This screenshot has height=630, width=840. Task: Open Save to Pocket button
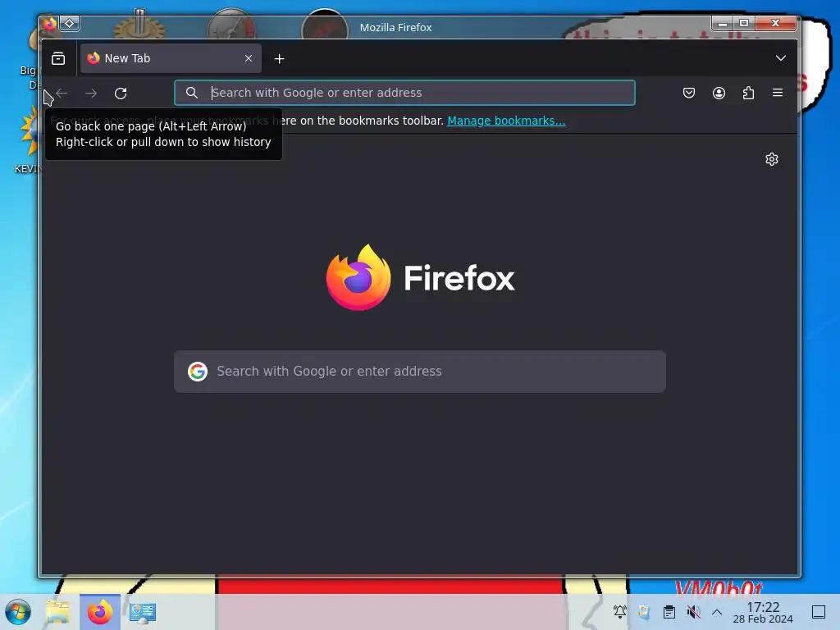[689, 93]
